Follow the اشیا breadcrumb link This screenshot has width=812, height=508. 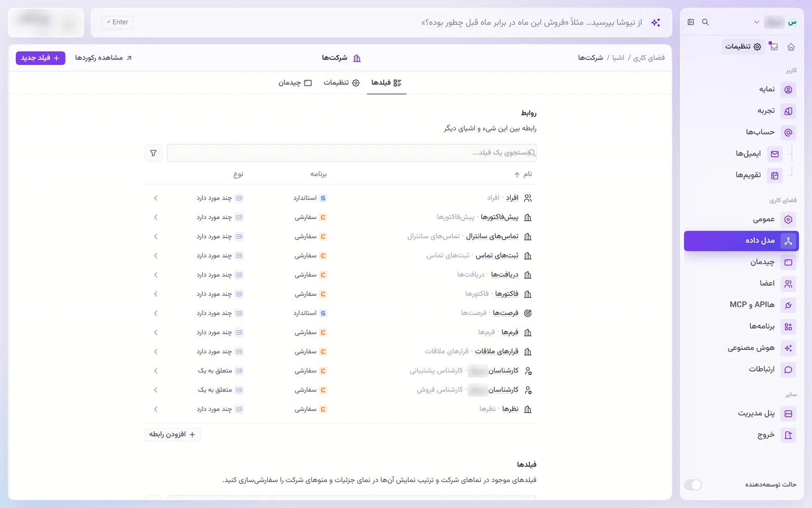click(618, 58)
